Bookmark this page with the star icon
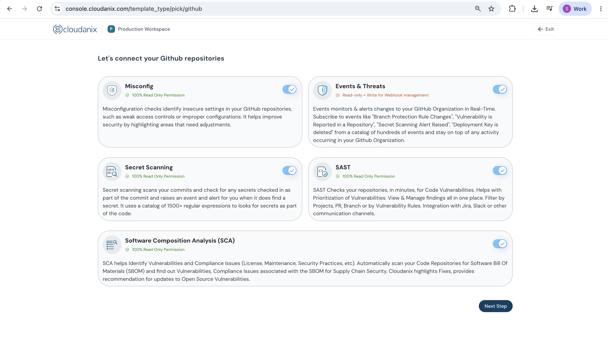This screenshot has height=364, width=608. [491, 9]
